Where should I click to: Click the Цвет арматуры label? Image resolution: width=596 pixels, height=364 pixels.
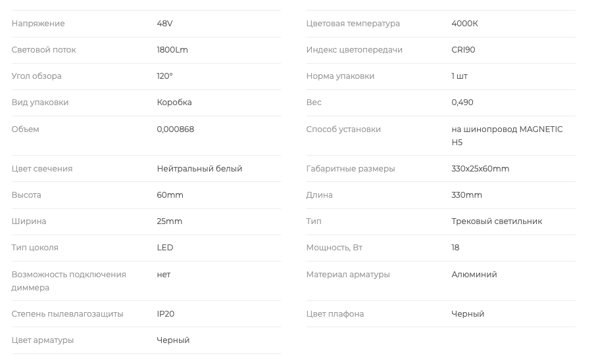43,340
